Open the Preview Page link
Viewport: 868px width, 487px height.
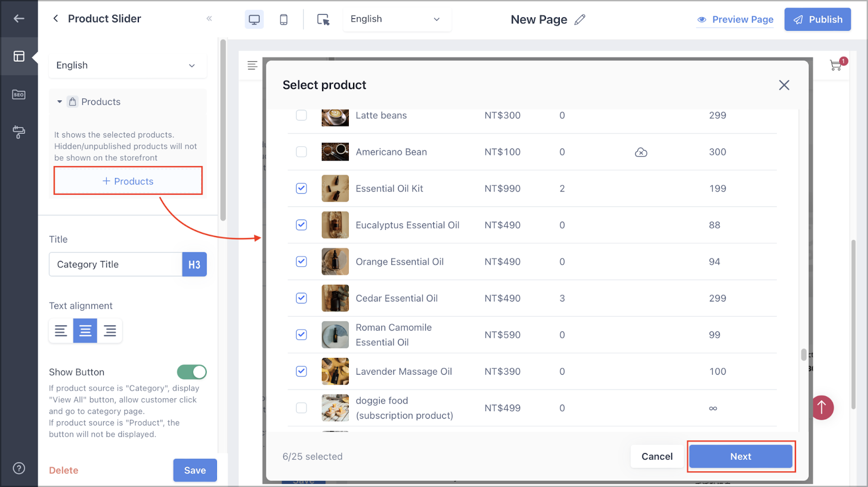[x=735, y=20]
